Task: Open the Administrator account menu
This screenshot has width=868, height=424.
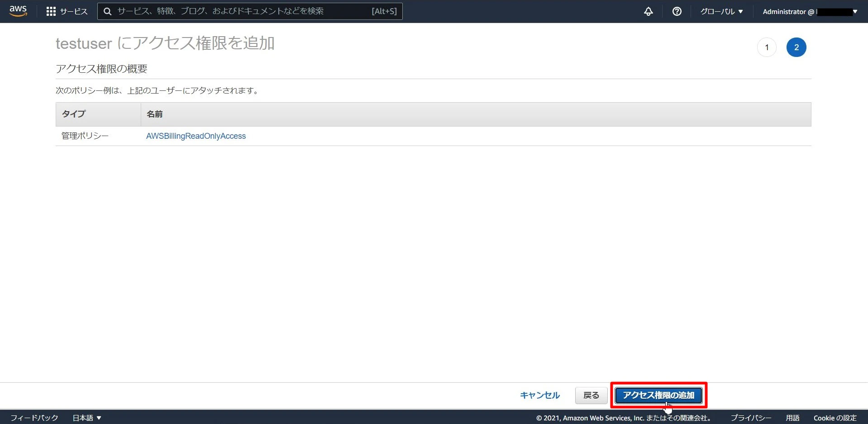Action: [x=810, y=11]
